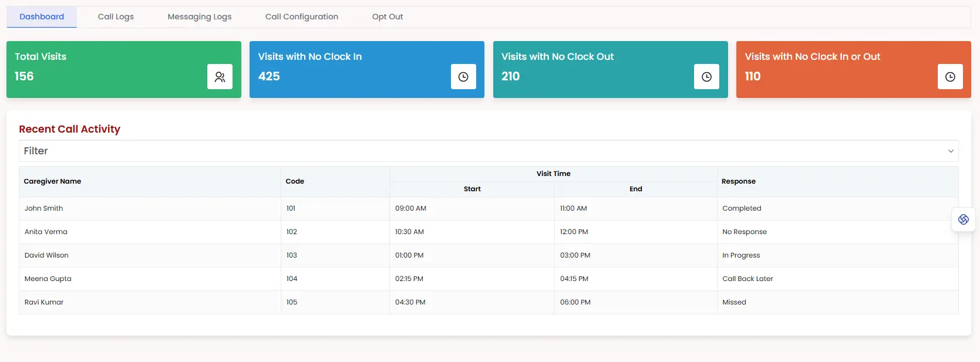Go to the Call Configuration tab
This screenshot has height=362, width=980.
coord(302,16)
